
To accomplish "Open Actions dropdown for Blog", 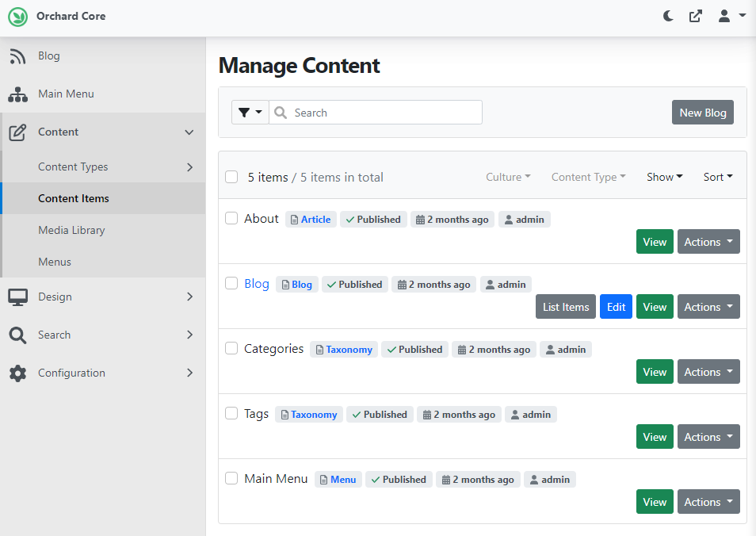I will (x=708, y=307).
